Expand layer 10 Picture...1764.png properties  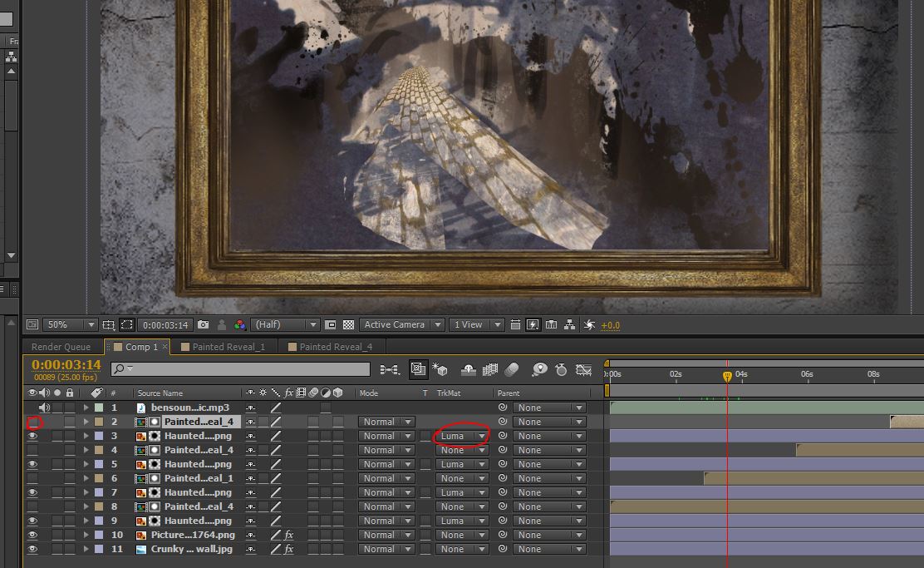pos(86,535)
